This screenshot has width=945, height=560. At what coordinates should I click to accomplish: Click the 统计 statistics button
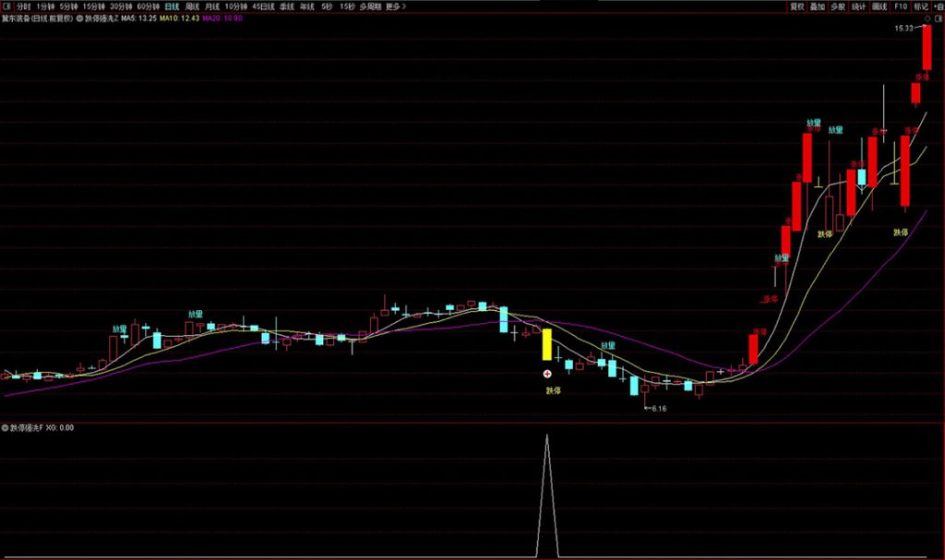click(859, 6)
